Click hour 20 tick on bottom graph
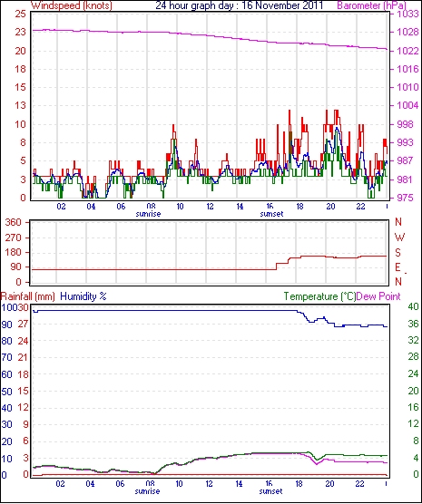Image resolution: width=422 pixels, height=504 pixels. pos(329,484)
